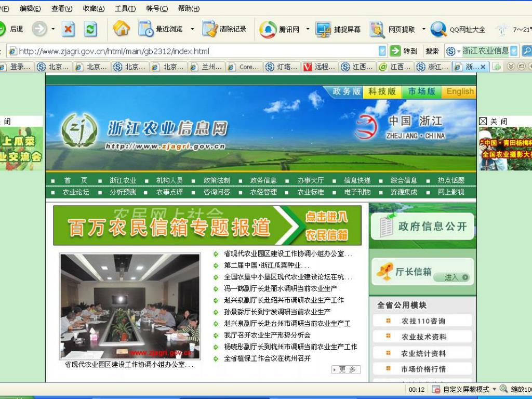Open news 我厅召开农业生产形势分析会

267,335
